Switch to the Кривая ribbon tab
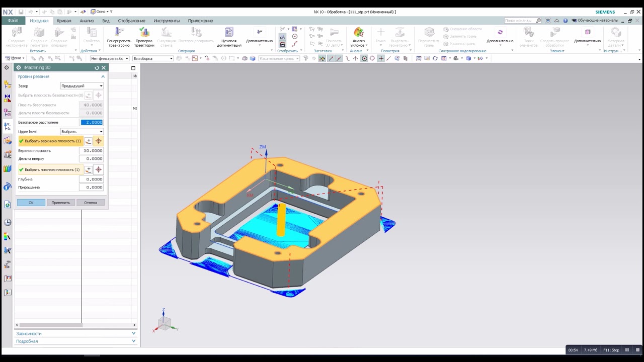The image size is (644, 362). (x=64, y=21)
